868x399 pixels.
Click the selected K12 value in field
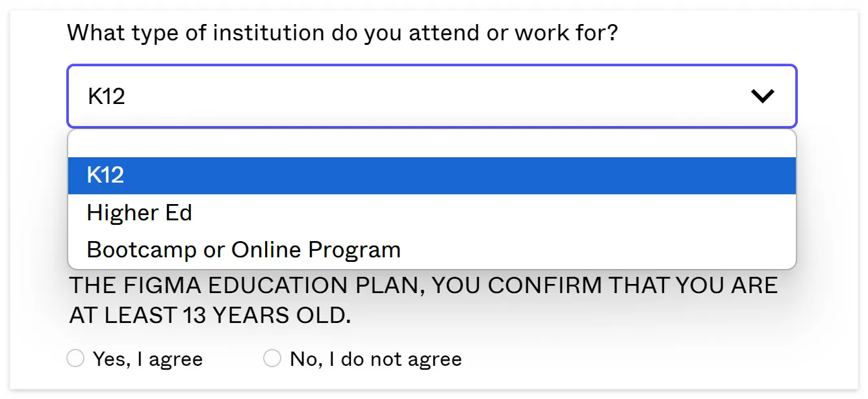[107, 96]
